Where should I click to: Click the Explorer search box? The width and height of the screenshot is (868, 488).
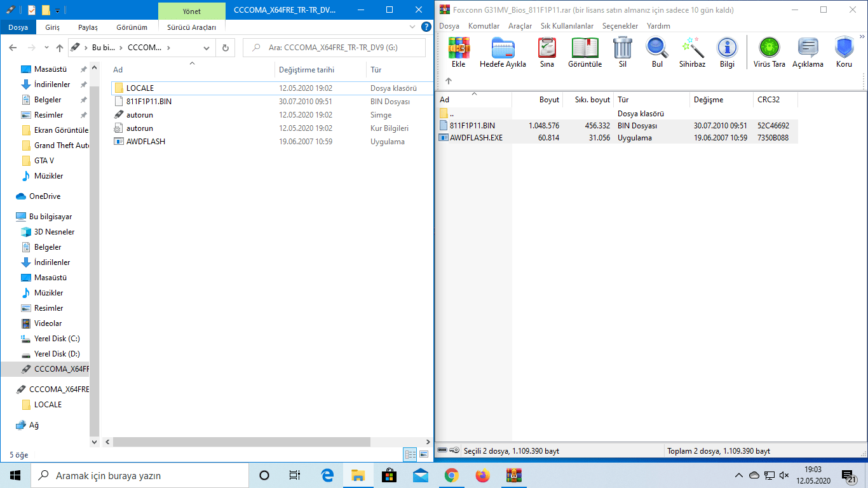334,48
